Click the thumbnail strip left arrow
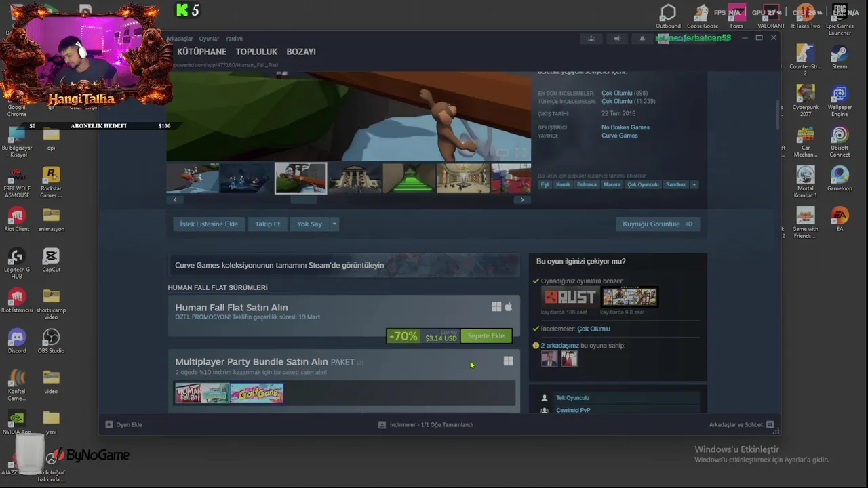Image resolution: width=868 pixels, height=488 pixels. pyautogui.click(x=175, y=200)
